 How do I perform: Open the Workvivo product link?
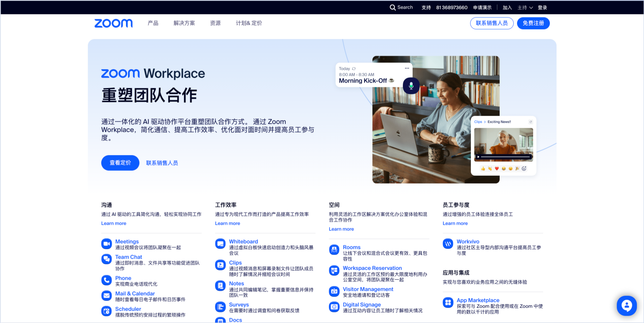(x=468, y=241)
